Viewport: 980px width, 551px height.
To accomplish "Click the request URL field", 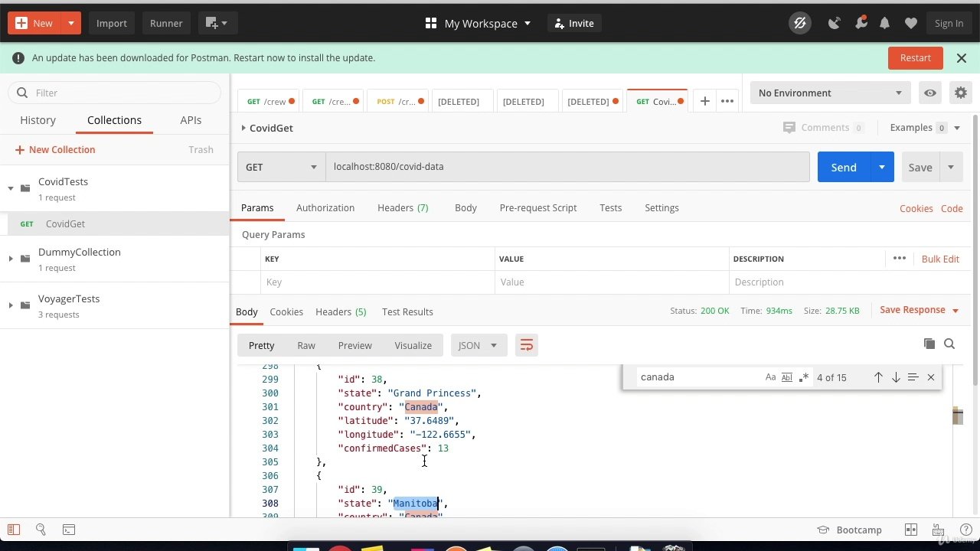I will 567,167.
